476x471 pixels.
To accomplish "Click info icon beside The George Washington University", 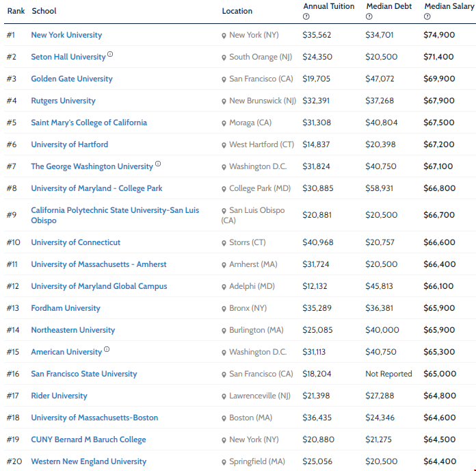I will click(158, 164).
